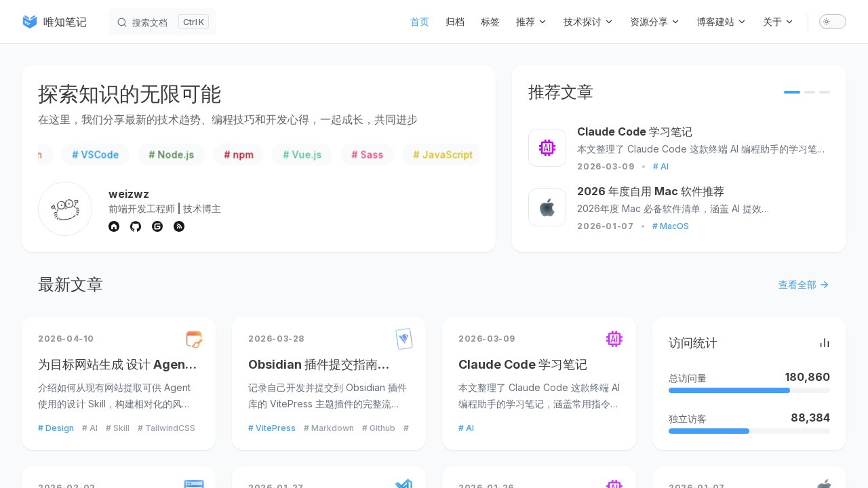
Task: Open the 资源分享 dropdown
Action: (x=654, y=22)
